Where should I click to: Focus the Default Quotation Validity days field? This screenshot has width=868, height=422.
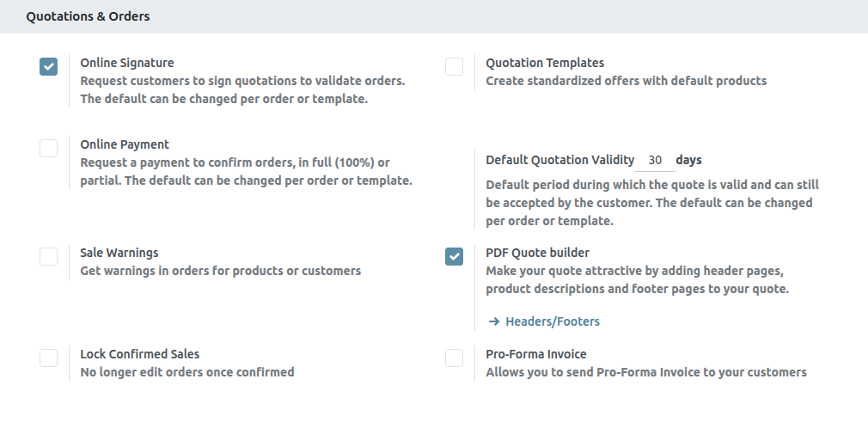click(x=656, y=161)
